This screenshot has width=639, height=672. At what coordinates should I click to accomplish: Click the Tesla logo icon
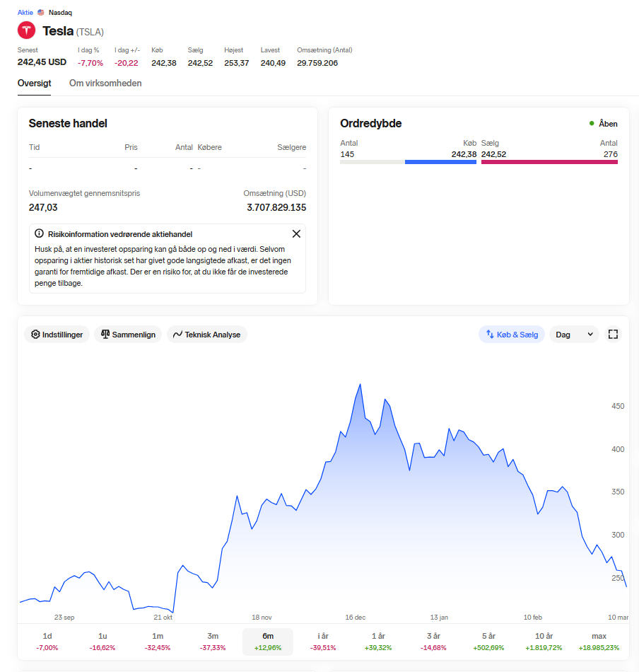tap(27, 30)
